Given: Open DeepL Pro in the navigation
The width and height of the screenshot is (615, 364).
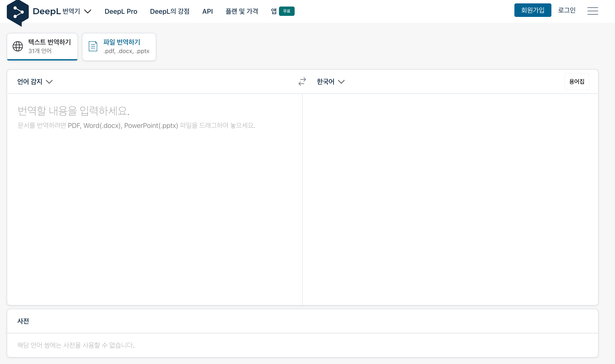Looking at the screenshot, I should pos(121,11).
